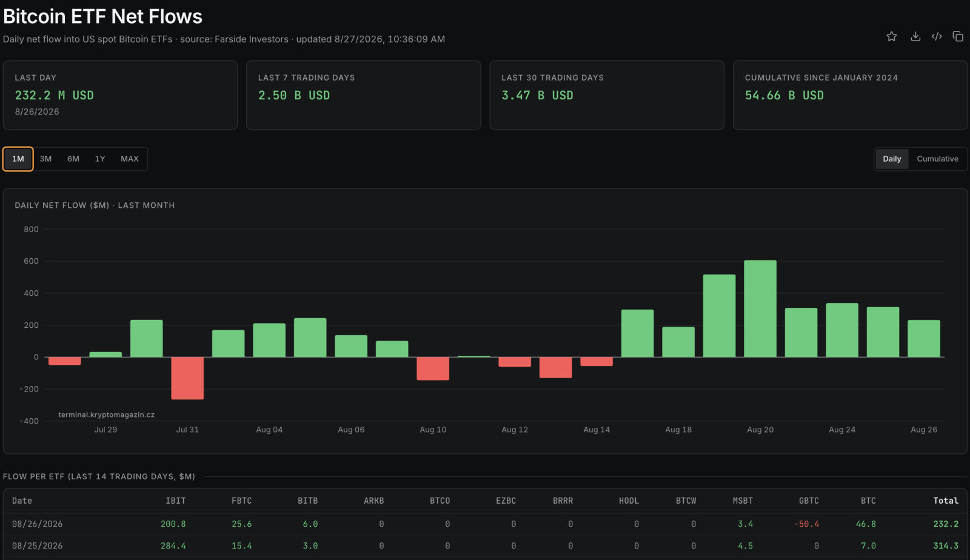Open the Cumulative Since January 2024 card
Screen dimensions: 970x560
[x=850, y=95]
